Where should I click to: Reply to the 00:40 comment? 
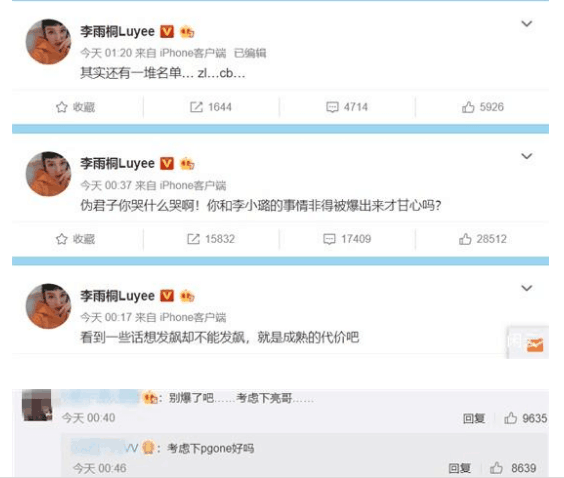click(x=474, y=419)
